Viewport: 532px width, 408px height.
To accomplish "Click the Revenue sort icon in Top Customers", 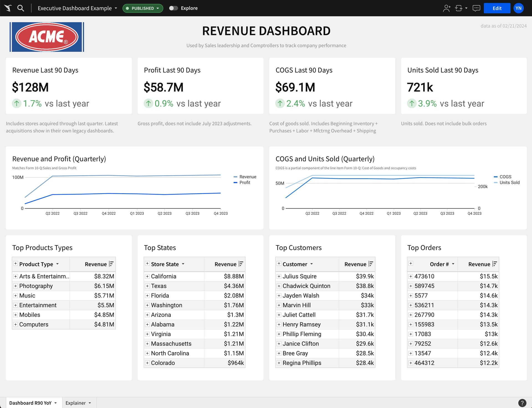I will [x=371, y=264].
